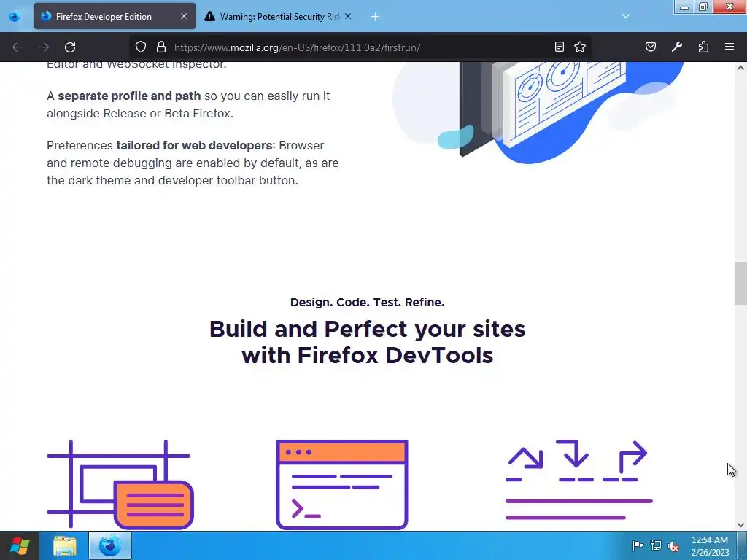Click the 'Build and Perfect your sites' heading
The width and height of the screenshot is (747, 560).
pos(368,342)
